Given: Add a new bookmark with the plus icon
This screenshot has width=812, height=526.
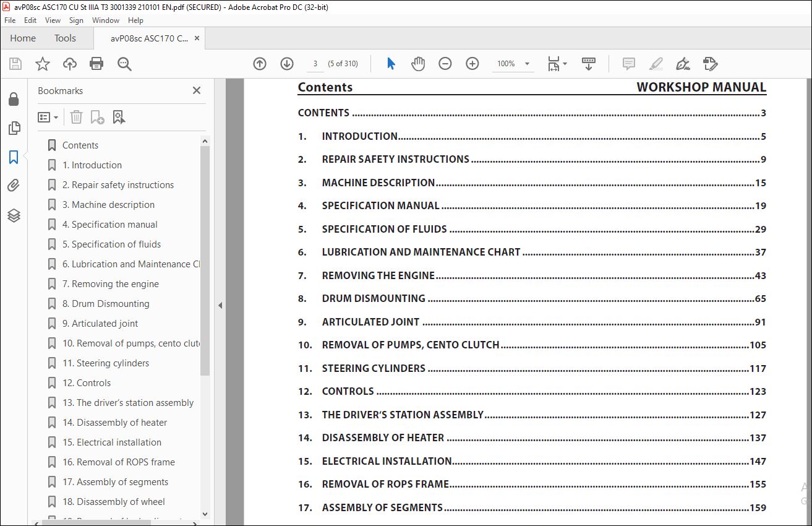Looking at the screenshot, I should point(97,117).
